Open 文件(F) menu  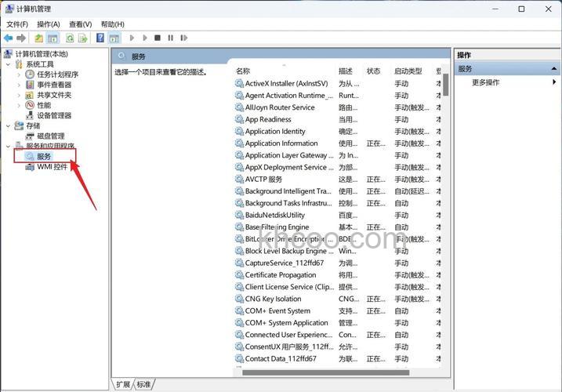pos(17,24)
